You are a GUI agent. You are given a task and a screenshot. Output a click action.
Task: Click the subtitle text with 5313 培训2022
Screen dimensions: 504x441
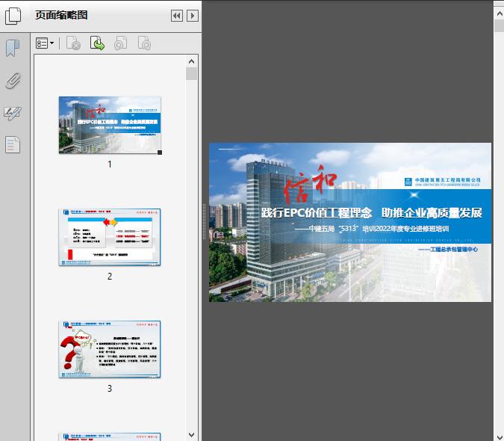pos(372,229)
